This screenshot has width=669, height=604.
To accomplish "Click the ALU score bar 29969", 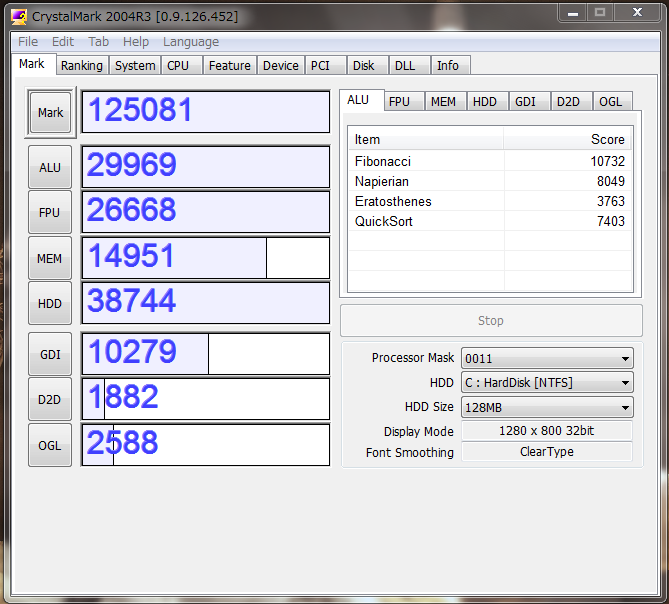I will point(206,167).
